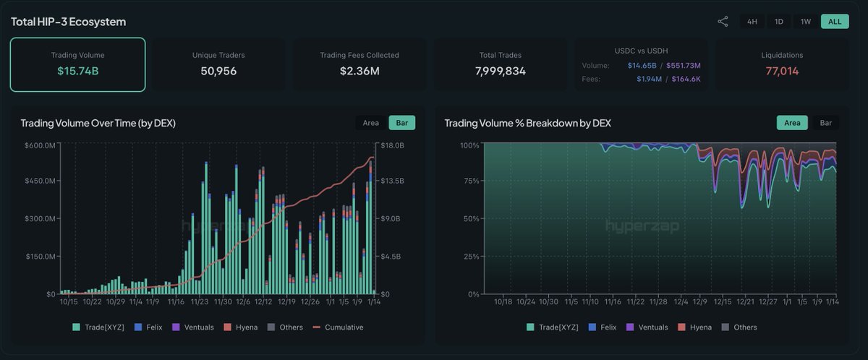Image resolution: width=868 pixels, height=360 pixels.
Task: Switch Volume Over Time chart to Bar
Action: (402, 123)
